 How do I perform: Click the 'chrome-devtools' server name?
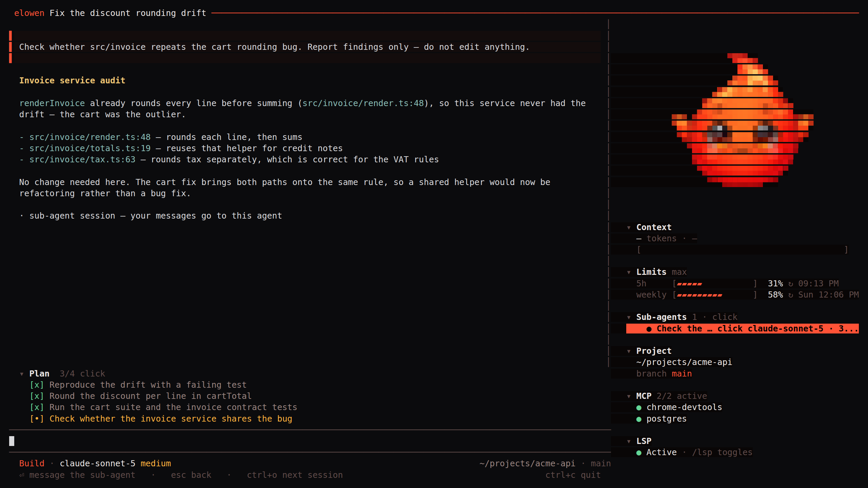pos(684,407)
